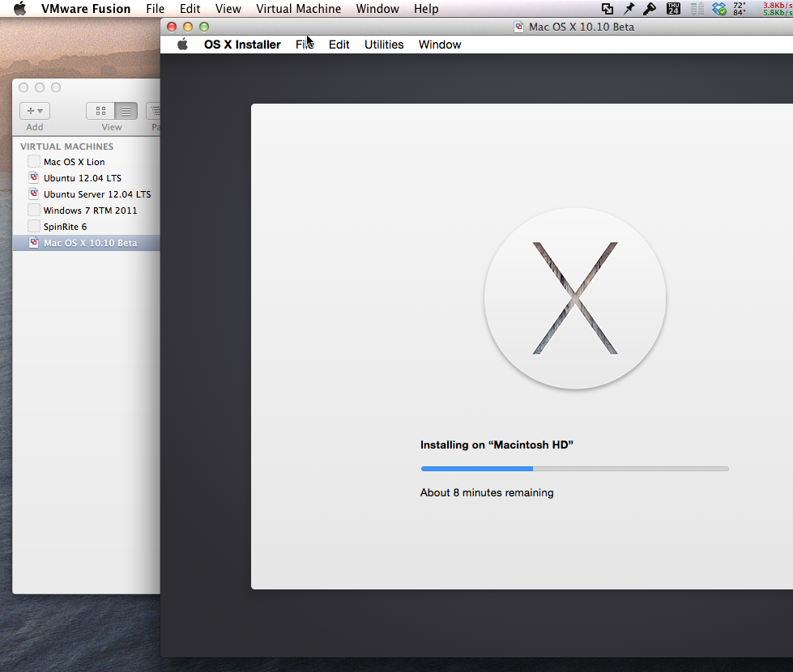The image size is (793, 672).
Task: Click the pushpin menu bar icon
Action: click(629, 9)
